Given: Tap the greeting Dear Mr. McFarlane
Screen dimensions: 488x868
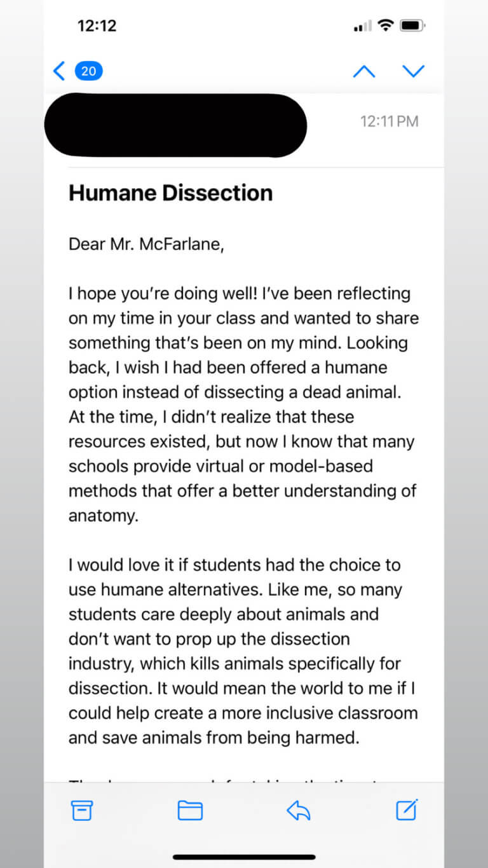Looking at the screenshot, I should pos(146,245).
